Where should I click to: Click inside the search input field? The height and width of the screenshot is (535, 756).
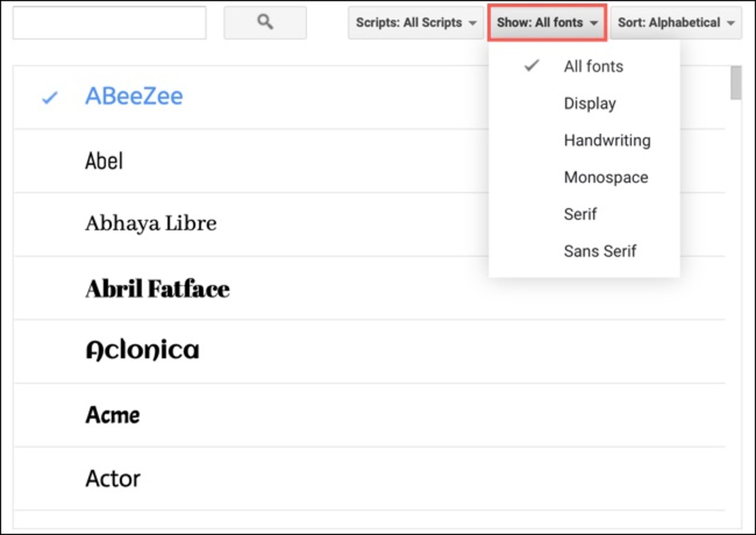109,22
